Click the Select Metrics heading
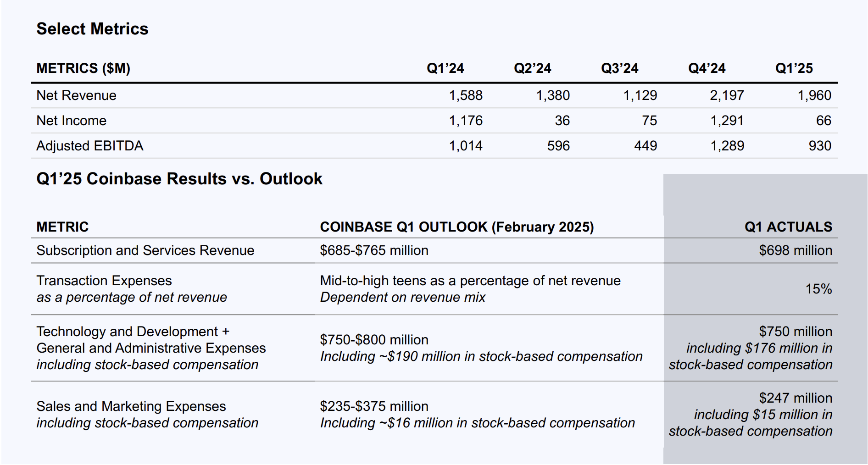868x465 pixels. pyautogui.click(x=92, y=29)
